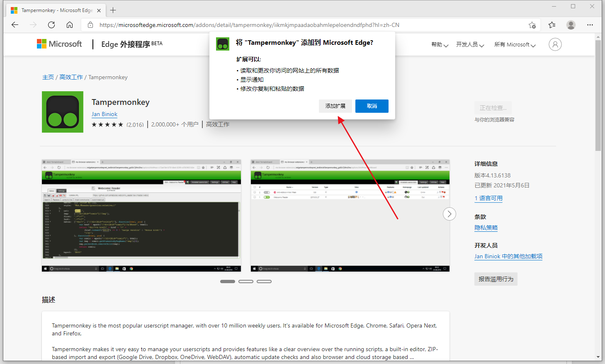The height and width of the screenshot is (364, 605).
Task: Click the Microsoft account sign-in icon
Action: tap(555, 44)
